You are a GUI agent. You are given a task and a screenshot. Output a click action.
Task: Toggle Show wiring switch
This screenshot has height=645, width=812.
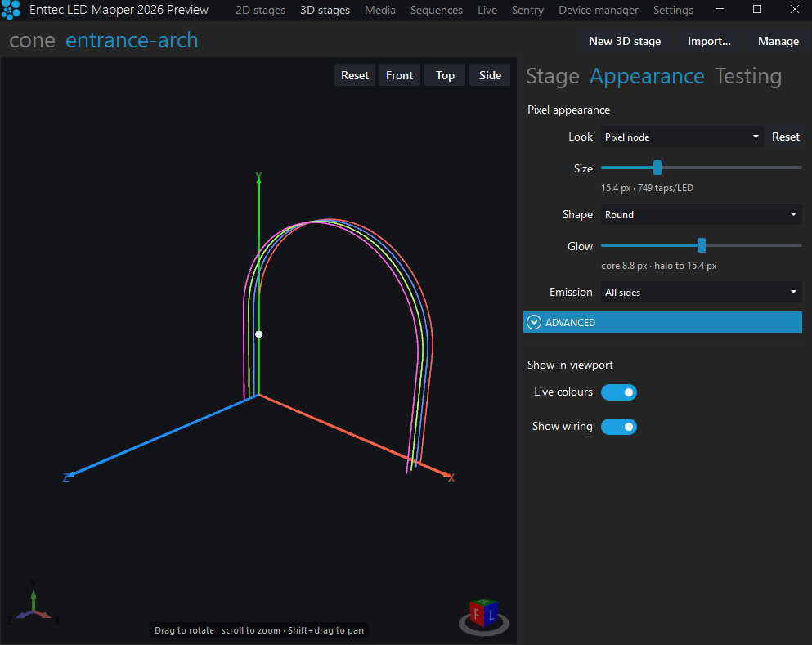pyautogui.click(x=619, y=427)
